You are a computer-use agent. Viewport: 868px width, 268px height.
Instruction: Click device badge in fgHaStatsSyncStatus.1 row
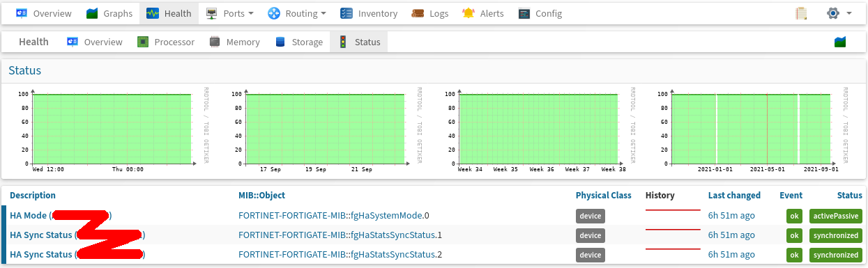coord(591,235)
